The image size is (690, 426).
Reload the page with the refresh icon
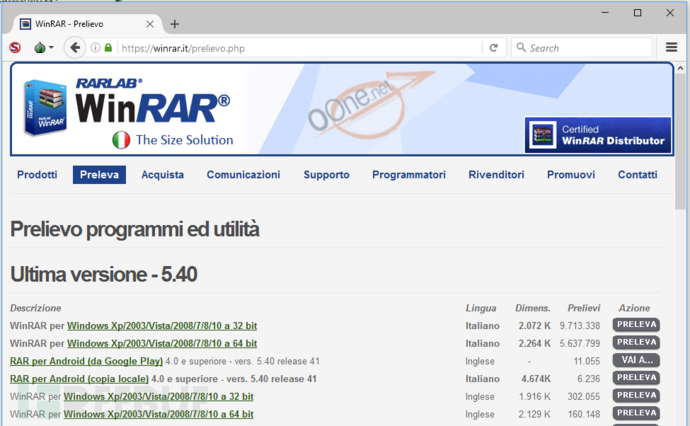(494, 48)
